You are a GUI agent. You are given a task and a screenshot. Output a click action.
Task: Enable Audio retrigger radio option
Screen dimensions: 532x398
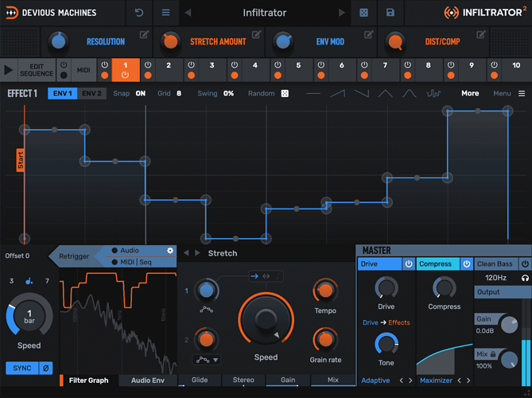(x=115, y=250)
